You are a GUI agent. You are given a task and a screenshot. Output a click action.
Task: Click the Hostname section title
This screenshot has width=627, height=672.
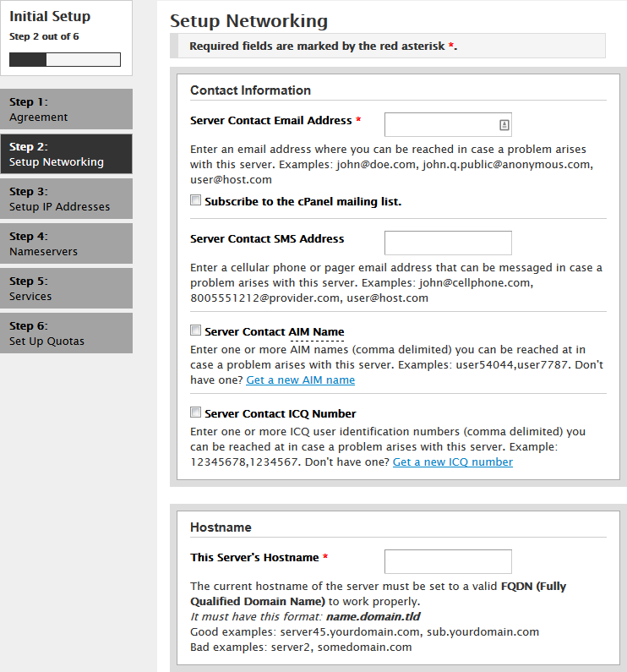click(x=221, y=527)
